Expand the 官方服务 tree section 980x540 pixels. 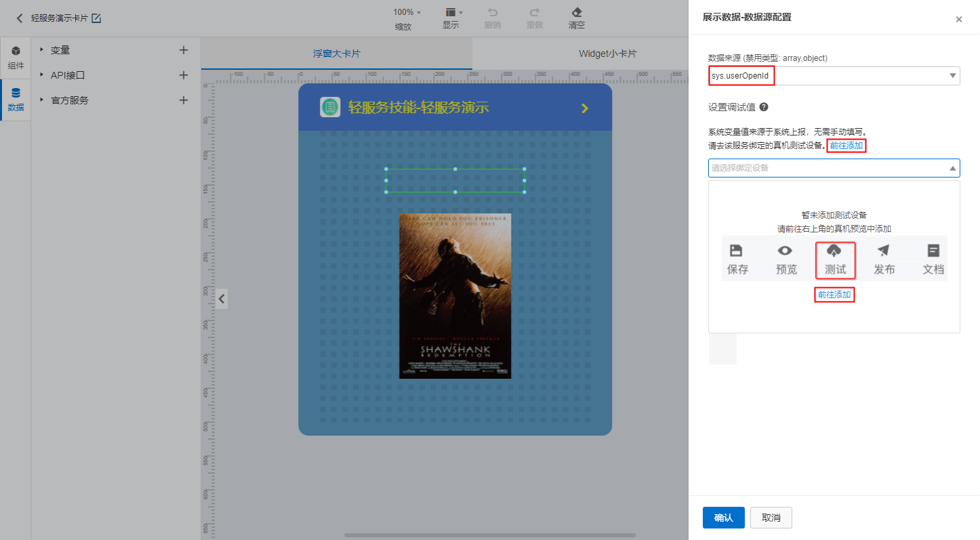(x=41, y=100)
